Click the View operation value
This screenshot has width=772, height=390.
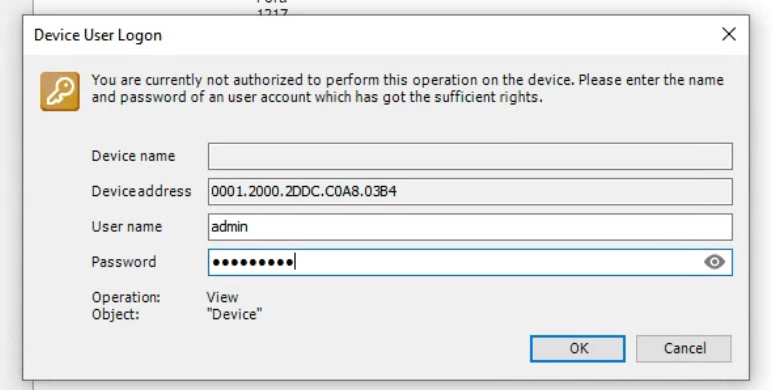click(222, 297)
